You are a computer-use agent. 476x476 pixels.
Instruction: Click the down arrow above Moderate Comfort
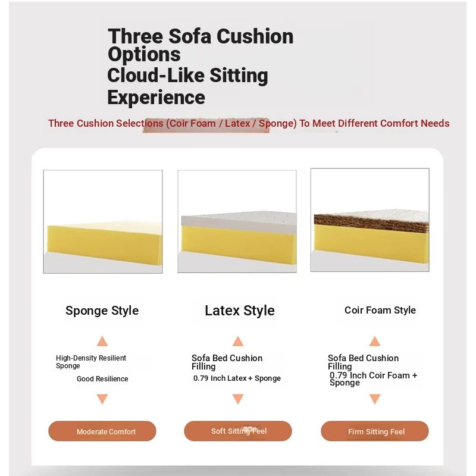[102, 399]
